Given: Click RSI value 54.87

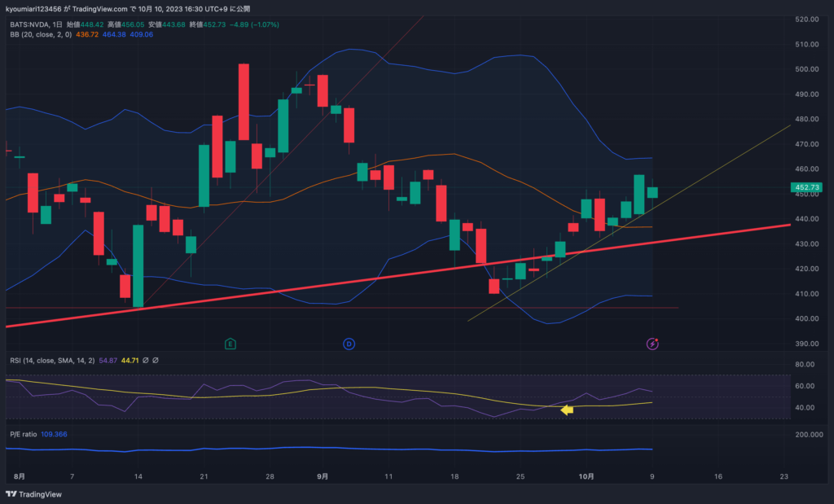Looking at the screenshot, I should [108, 361].
